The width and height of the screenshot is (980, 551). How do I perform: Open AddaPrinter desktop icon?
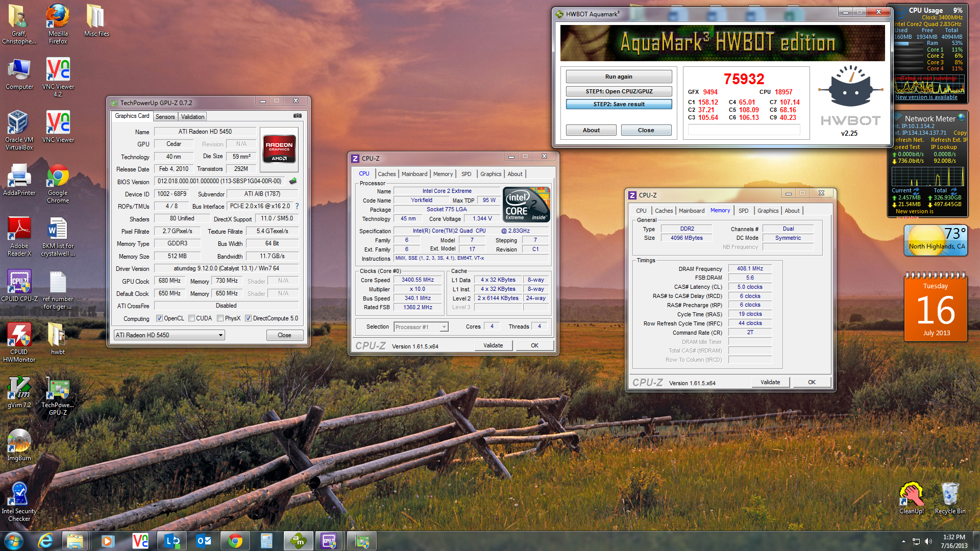click(x=19, y=180)
